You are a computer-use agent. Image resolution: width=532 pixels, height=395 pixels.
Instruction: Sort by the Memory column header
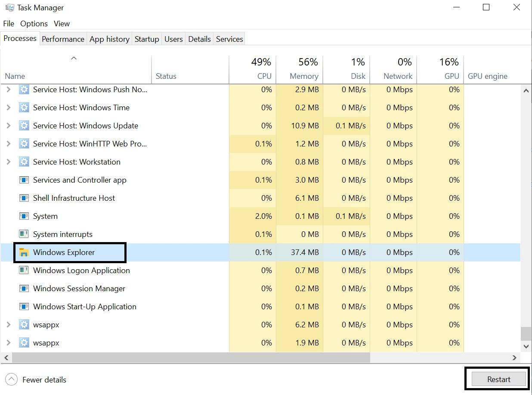pos(300,69)
